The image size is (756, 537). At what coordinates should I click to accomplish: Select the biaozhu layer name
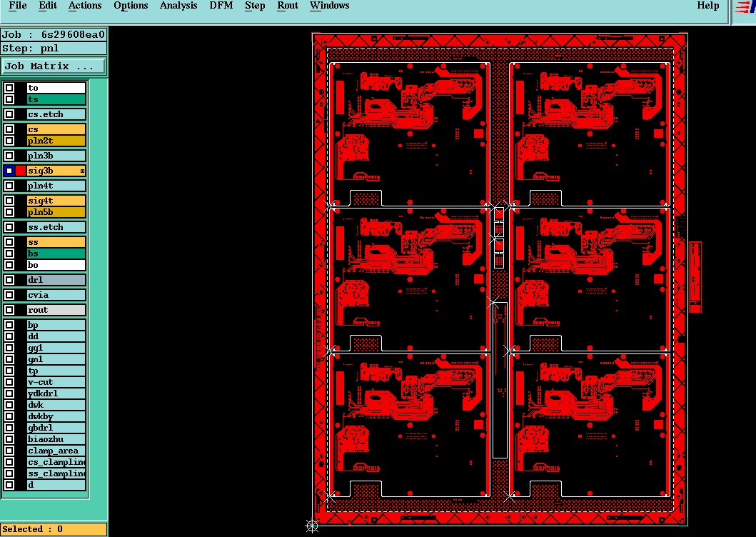[56, 440]
